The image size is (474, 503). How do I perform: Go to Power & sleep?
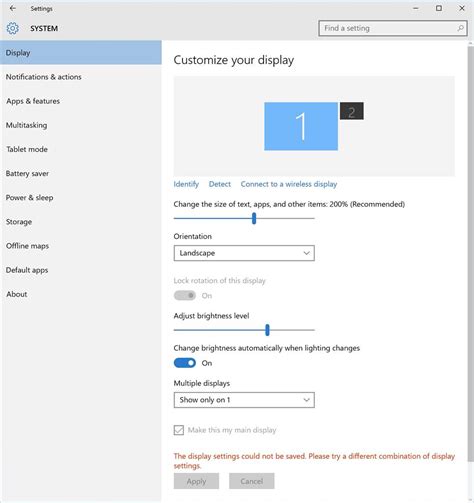pyautogui.click(x=81, y=198)
